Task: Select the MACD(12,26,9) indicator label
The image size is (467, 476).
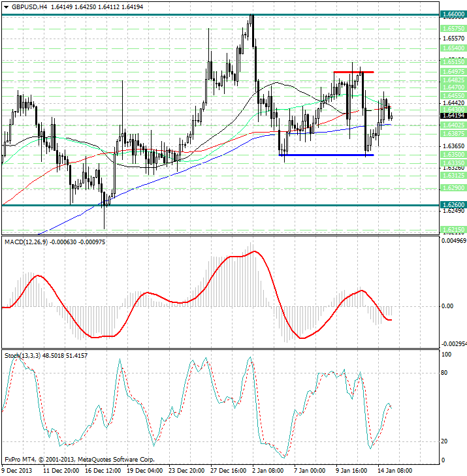Action: 26,242
